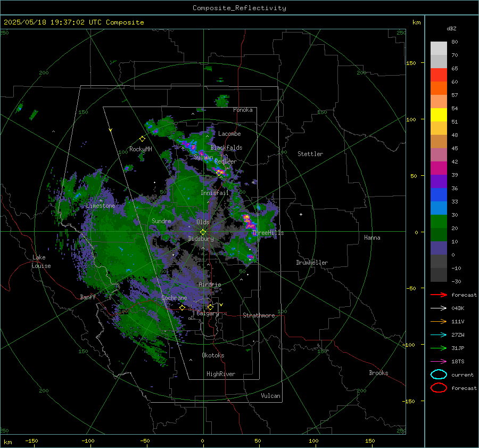Viewport: 479px width, 448px height.
Task: Select the purple 39 dBZ color swatch
Action: pyautogui.click(x=439, y=181)
